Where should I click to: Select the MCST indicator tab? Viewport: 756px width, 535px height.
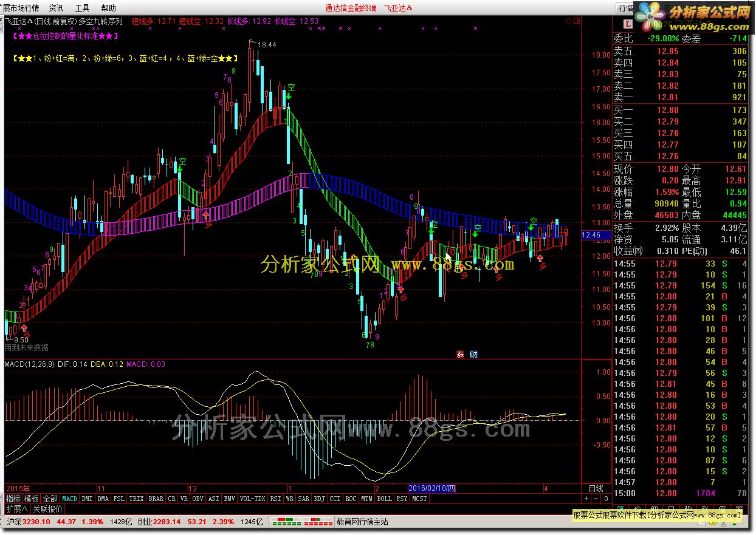(x=419, y=499)
